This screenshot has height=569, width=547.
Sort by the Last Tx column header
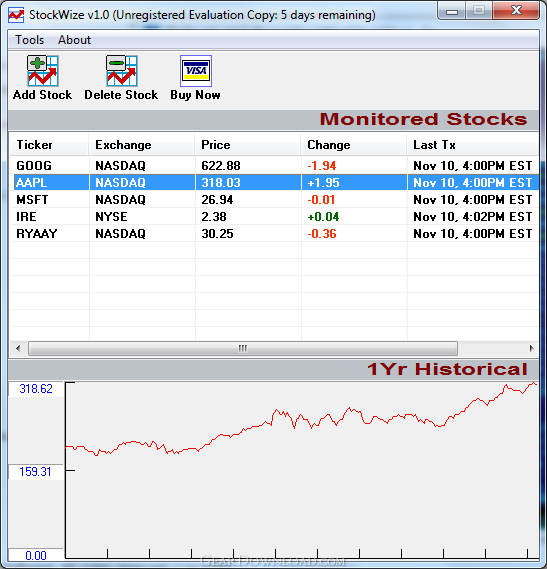point(473,145)
